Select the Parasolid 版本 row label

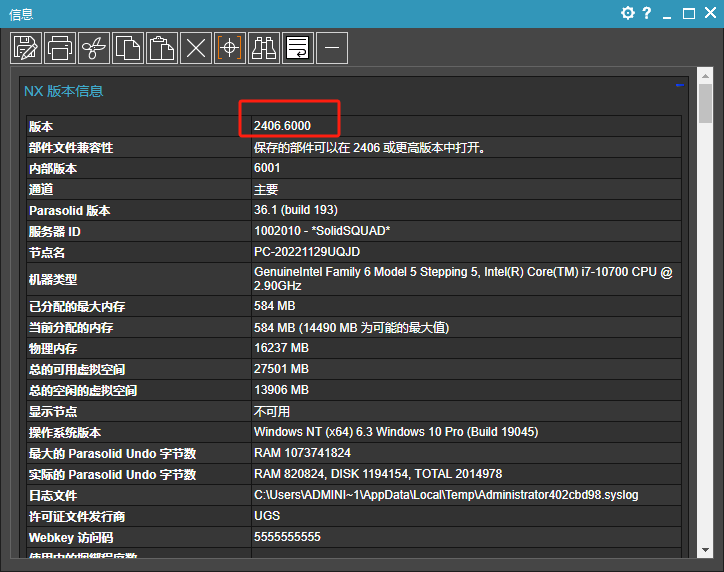pyautogui.click(x=70, y=210)
